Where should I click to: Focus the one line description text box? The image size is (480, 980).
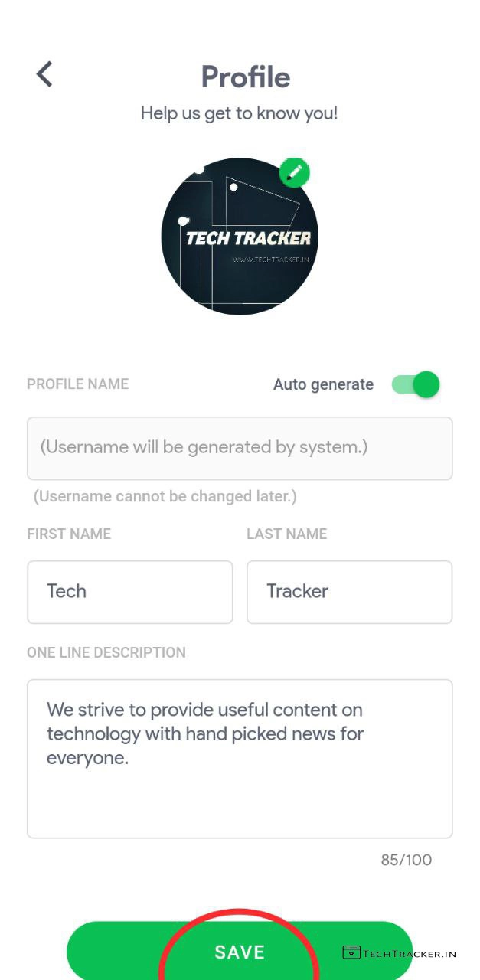click(x=240, y=758)
